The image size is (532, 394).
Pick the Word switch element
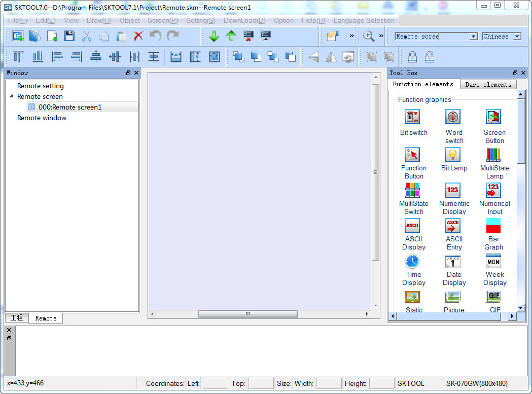(x=453, y=117)
